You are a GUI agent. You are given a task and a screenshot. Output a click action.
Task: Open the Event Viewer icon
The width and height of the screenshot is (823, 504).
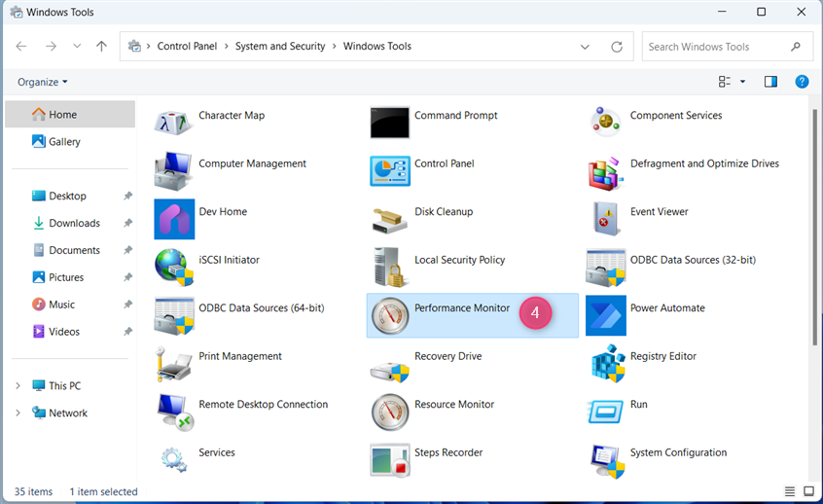click(606, 218)
